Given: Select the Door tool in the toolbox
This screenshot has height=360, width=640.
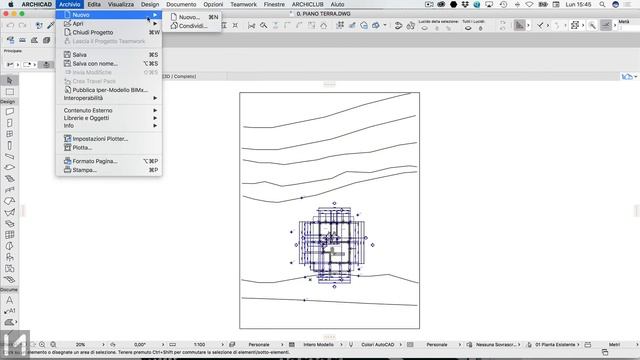Looking at the screenshot, I should (10, 123).
